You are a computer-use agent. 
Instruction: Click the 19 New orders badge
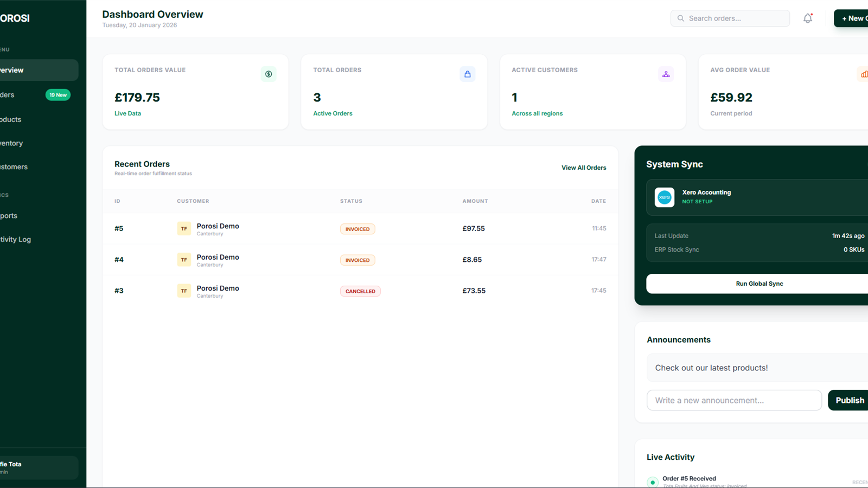pyautogui.click(x=58, y=95)
